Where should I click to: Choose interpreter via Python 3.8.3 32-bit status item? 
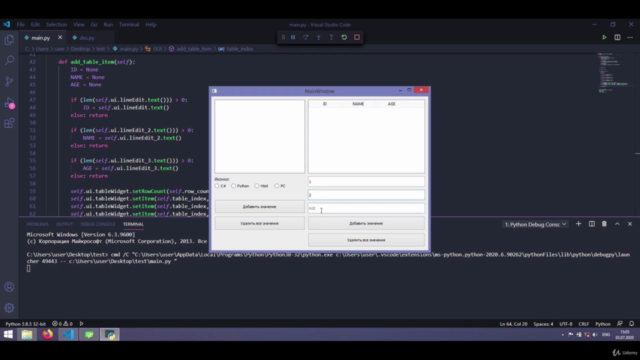[x=25, y=324]
